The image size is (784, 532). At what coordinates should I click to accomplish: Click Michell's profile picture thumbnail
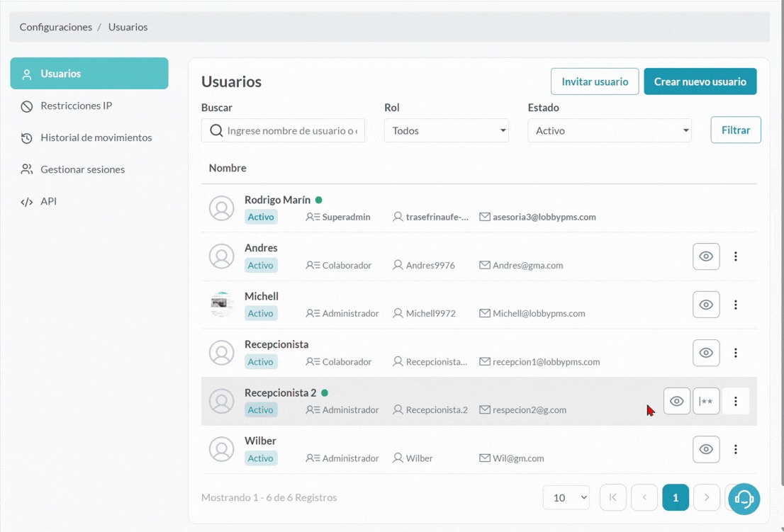coord(222,305)
